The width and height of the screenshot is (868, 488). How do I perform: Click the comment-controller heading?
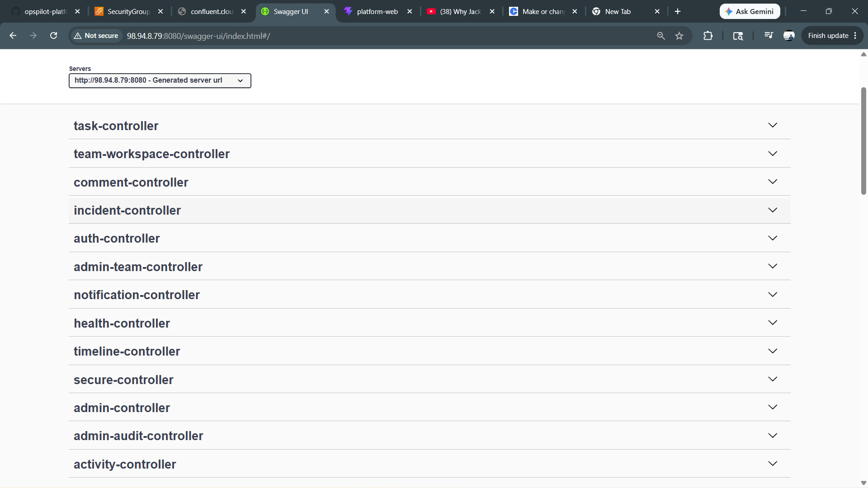point(131,183)
